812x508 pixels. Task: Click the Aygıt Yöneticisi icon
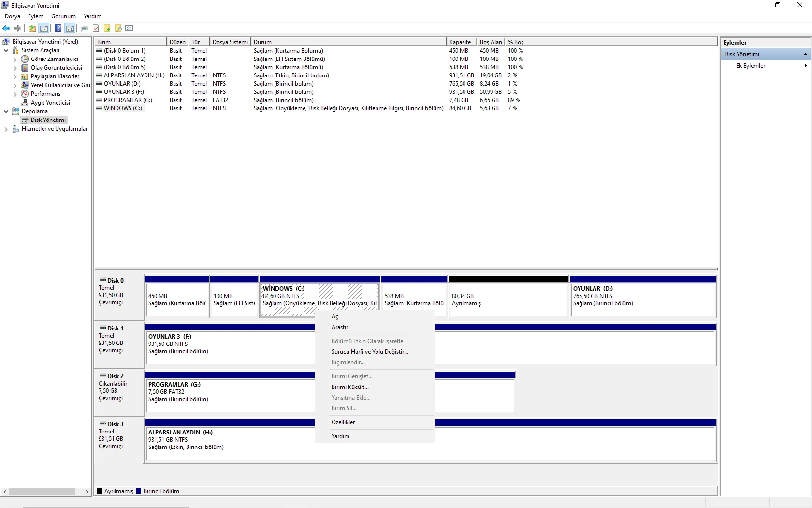point(25,103)
